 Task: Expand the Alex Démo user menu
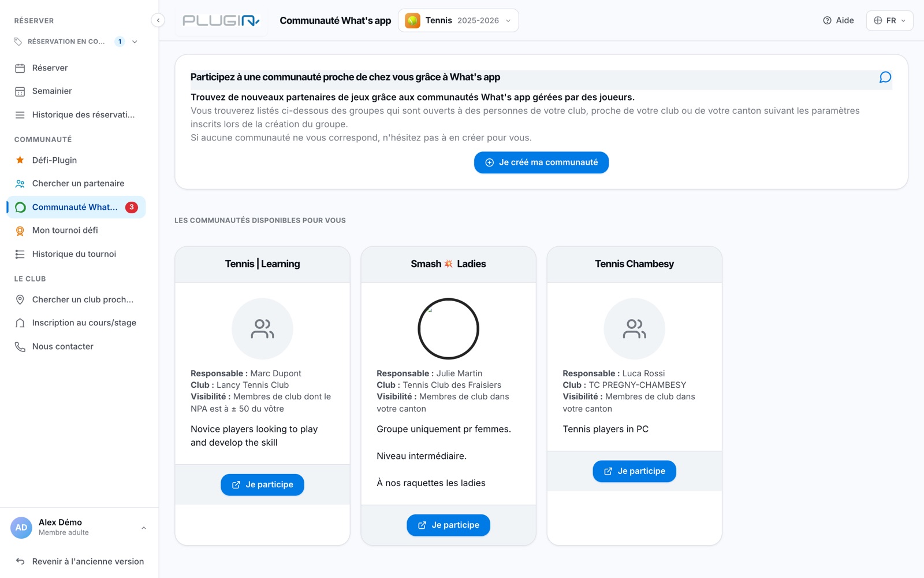[144, 528]
